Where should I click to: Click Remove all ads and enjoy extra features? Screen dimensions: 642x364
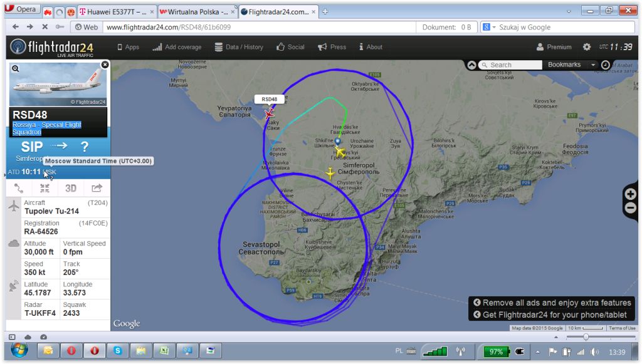(x=552, y=303)
